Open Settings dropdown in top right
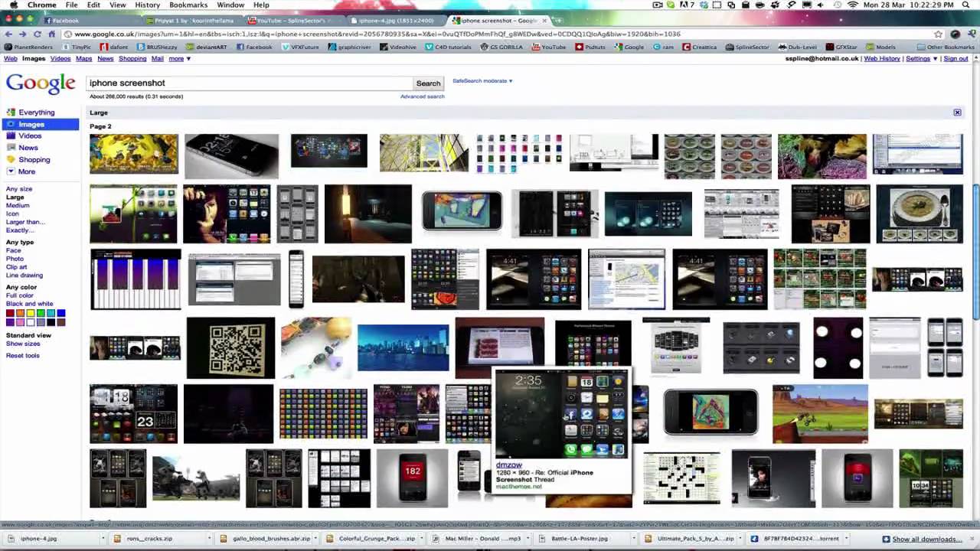 921,58
